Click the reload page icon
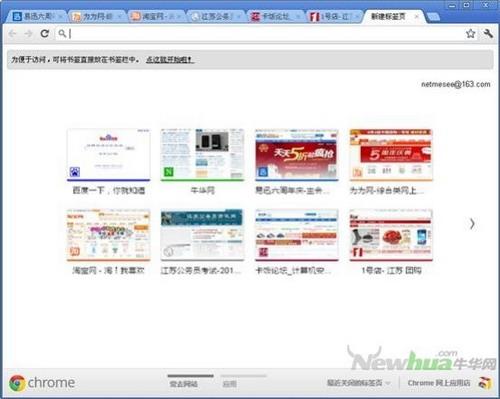 click(x=45, y=33)
